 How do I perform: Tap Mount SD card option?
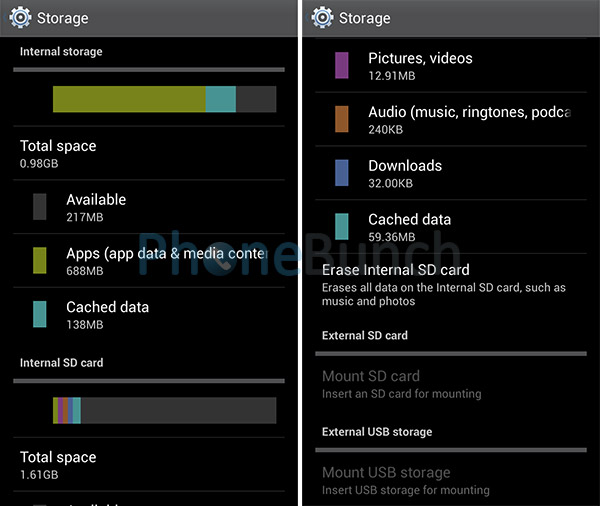click(451, 384)
